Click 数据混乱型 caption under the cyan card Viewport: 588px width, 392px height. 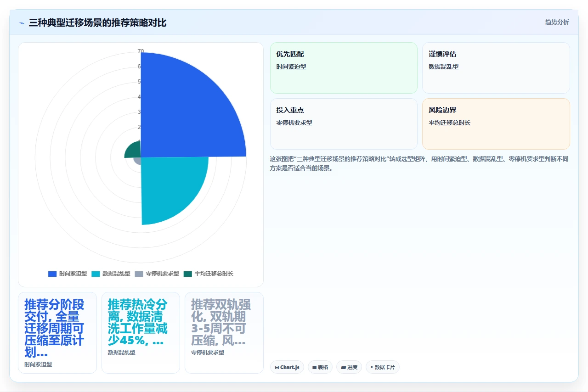122,353
